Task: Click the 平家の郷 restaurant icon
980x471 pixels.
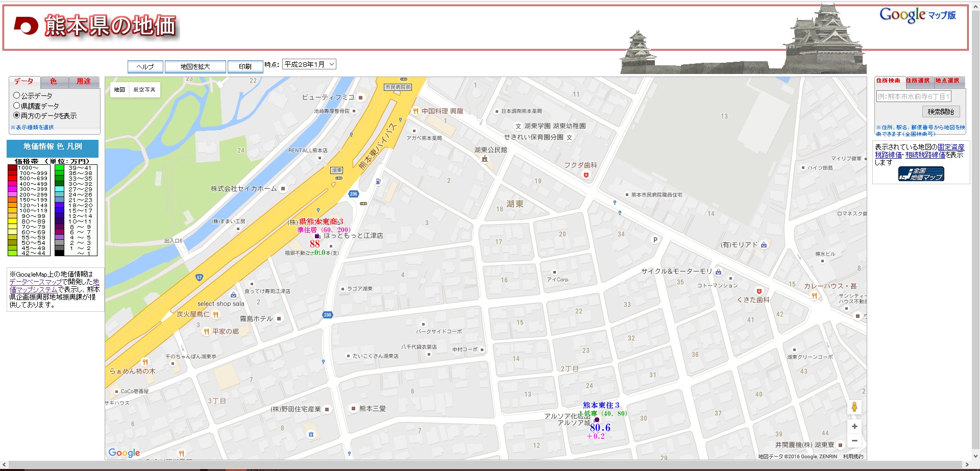Action: (x=206, y=332)
